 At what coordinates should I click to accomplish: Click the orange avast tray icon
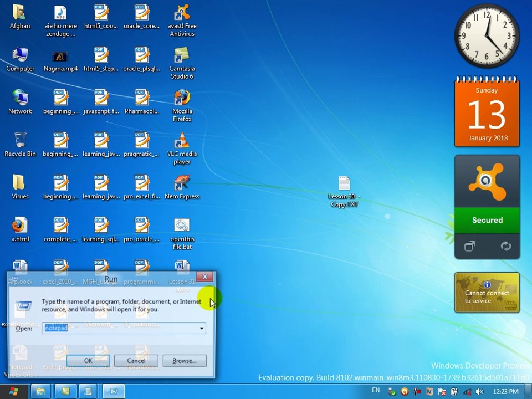[x=405, y=392]
